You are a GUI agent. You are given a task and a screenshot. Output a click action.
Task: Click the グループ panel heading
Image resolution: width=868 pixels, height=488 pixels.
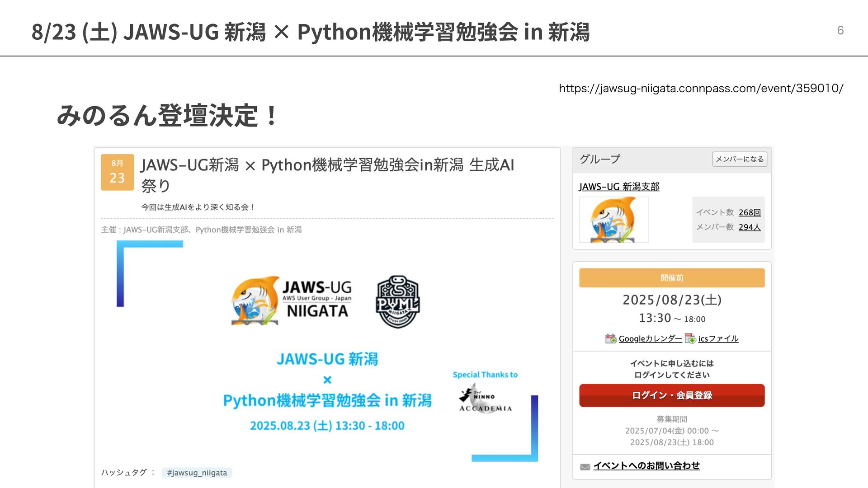tap(600, 159)
